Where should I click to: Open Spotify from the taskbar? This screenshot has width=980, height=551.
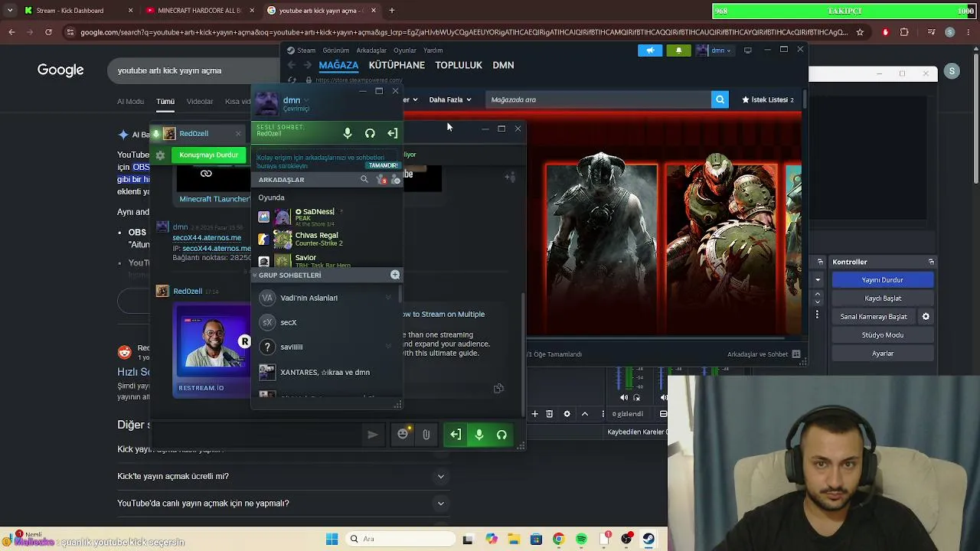(581, 539)
